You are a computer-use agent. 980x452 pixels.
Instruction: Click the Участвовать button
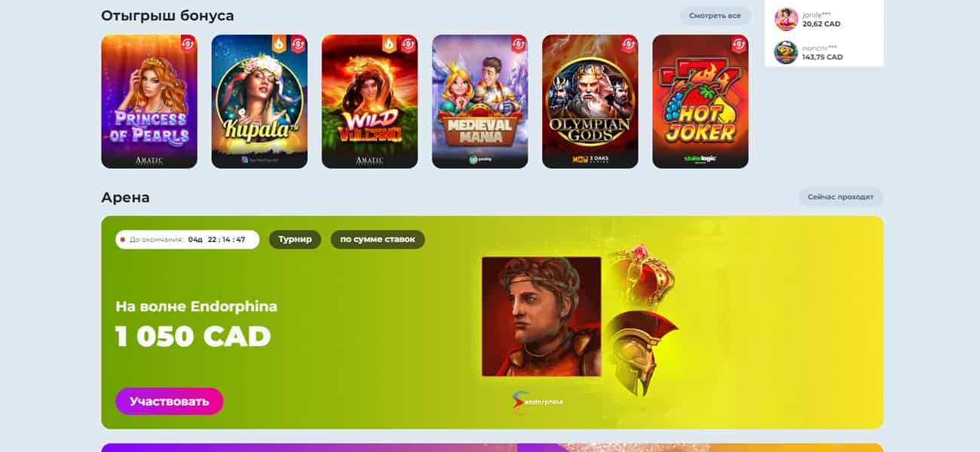coord(170,401)
